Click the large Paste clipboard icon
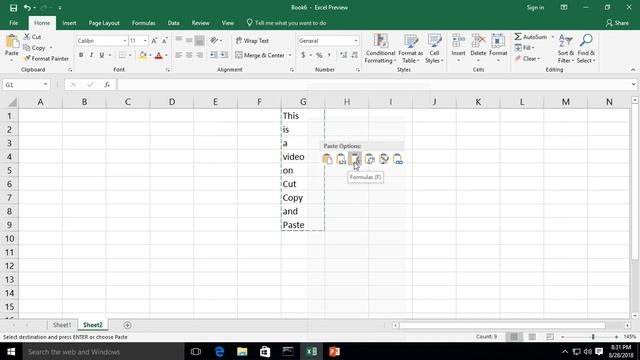The width and height of the screenshot is (640, 360). [12, 42]
